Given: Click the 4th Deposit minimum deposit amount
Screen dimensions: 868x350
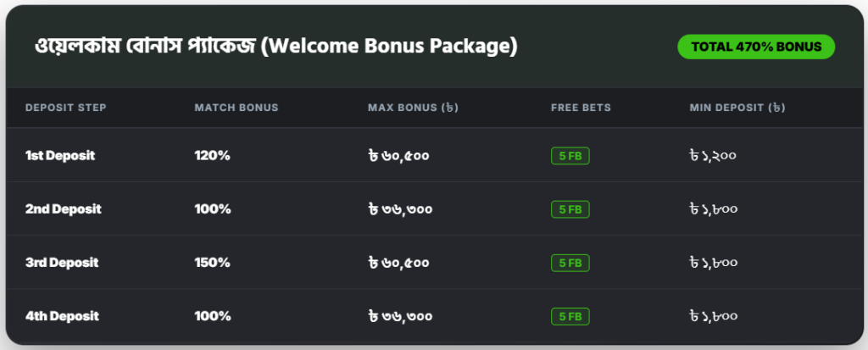Looking at the screenshot, I should 714,316.
